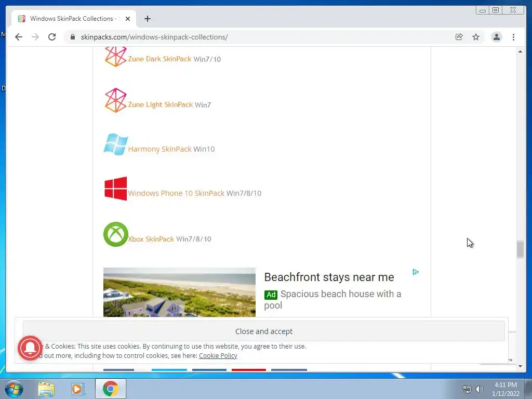Open a new browser tab
The image size is (532, 399).
[x=147, y=19]
